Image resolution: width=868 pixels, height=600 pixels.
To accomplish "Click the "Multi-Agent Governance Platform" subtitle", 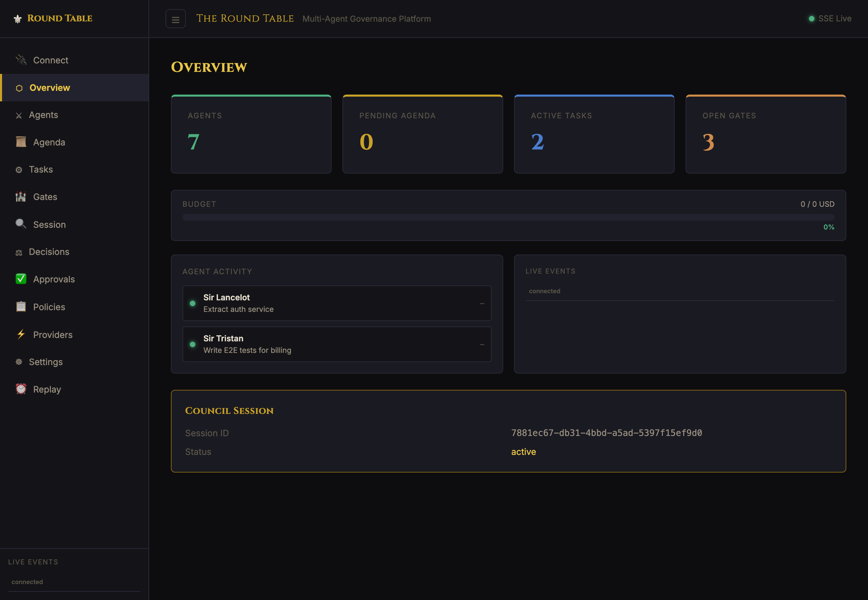I will (x=367, y=19).
